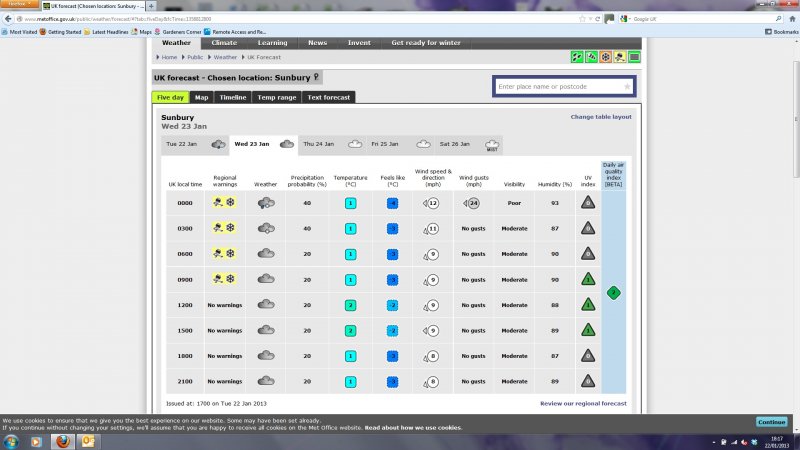Click the Public breadcrumb link

(x=195, y=58)
